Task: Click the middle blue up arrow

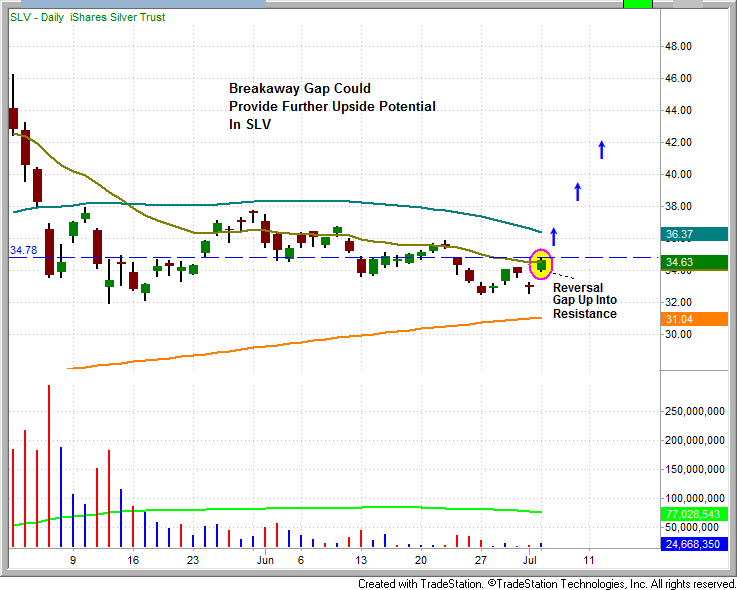Action: [x=577, y=191]
